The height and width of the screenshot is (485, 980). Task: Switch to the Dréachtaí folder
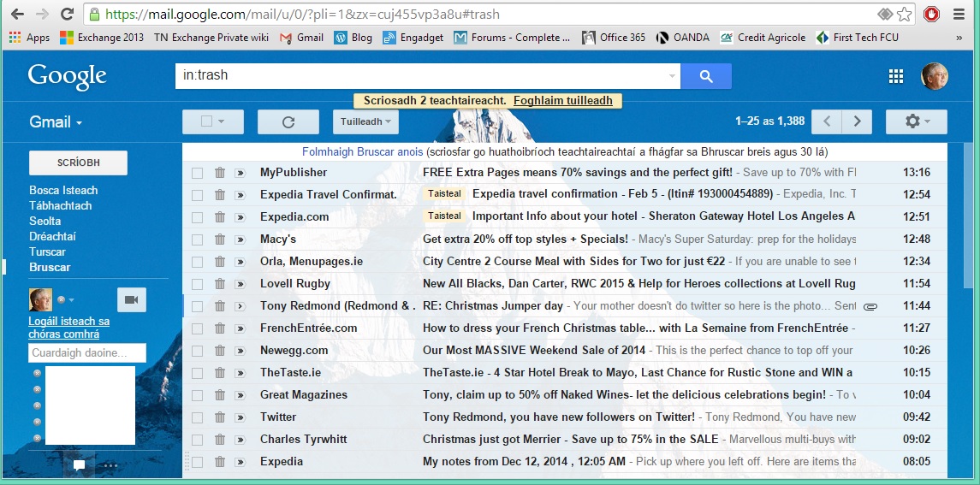point(52,236)
